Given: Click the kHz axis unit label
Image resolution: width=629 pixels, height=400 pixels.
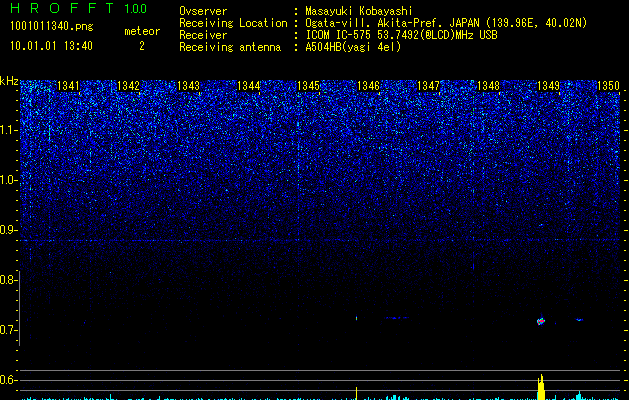Looking at the screenshot, I should (x=9, y=81).
